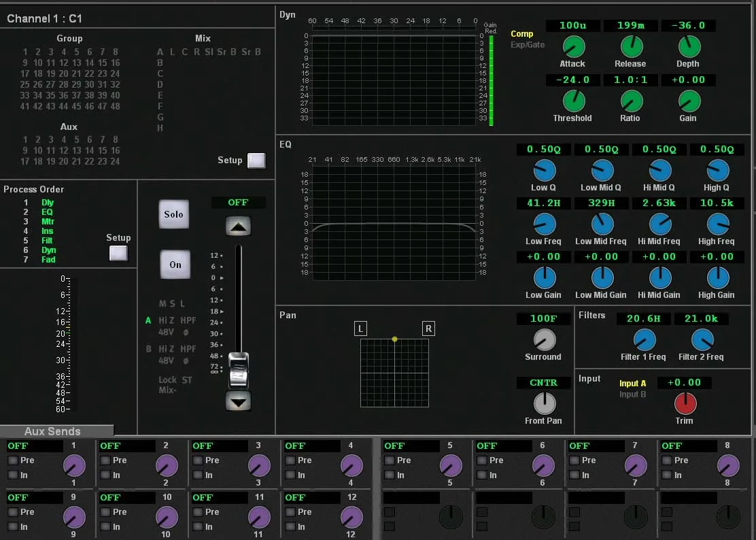756x540 pixels.
Task: Select the Hi Mid Gain knob
Action: click(660, 278)
